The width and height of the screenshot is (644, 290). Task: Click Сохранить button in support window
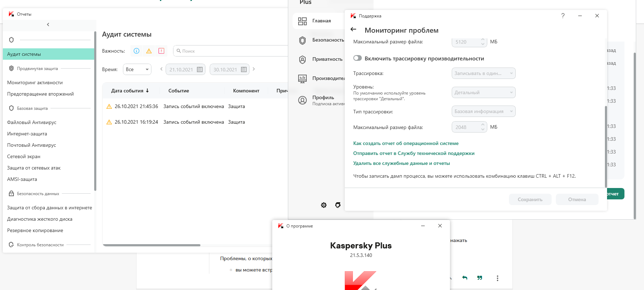[x=530, y=199]
